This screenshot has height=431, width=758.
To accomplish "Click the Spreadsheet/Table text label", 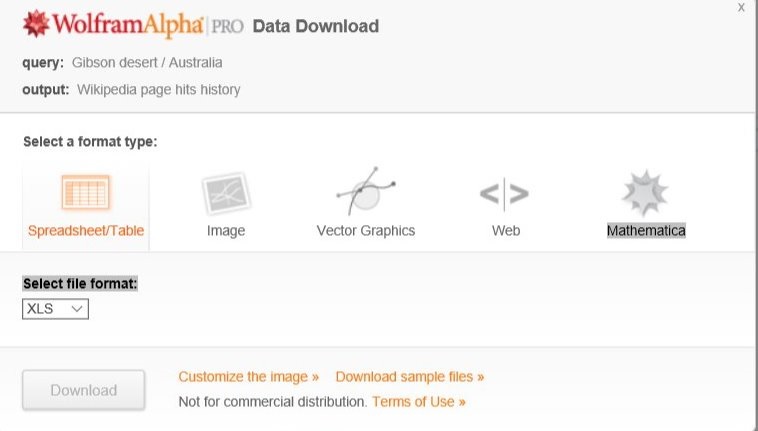I will (86, 231).
